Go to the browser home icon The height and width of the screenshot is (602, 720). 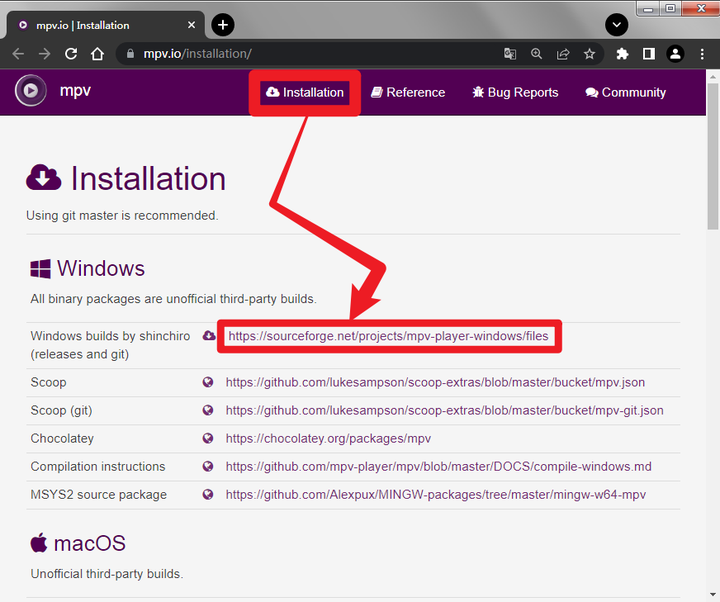click(97, 54)
